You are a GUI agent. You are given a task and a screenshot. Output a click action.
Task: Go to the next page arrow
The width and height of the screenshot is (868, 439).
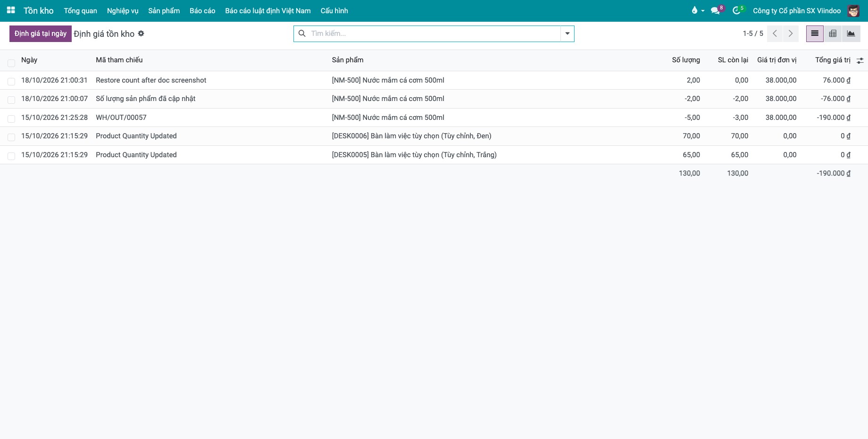pos(791,34)
